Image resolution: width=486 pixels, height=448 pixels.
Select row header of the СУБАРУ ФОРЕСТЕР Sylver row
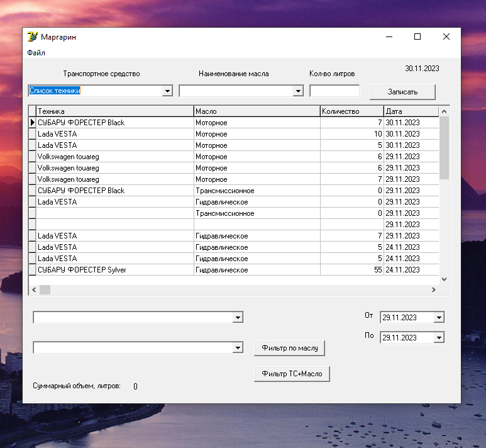(x=32, y=269)
